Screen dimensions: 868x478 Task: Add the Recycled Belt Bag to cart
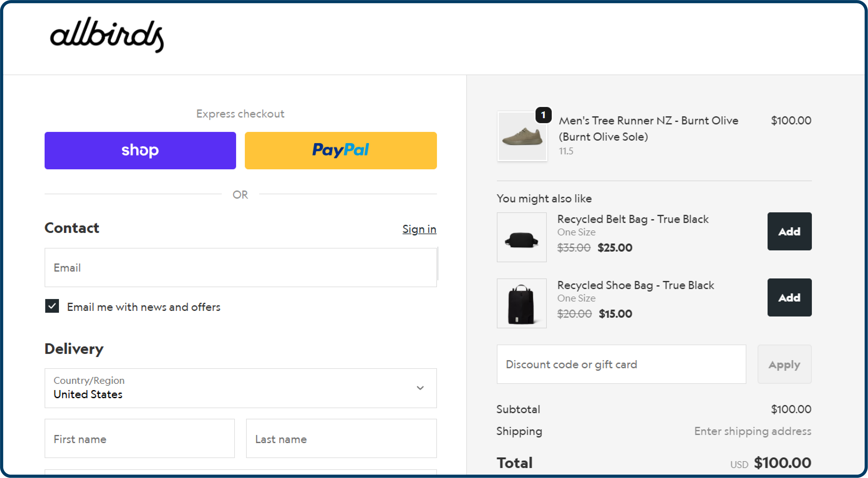coord(789,231)
